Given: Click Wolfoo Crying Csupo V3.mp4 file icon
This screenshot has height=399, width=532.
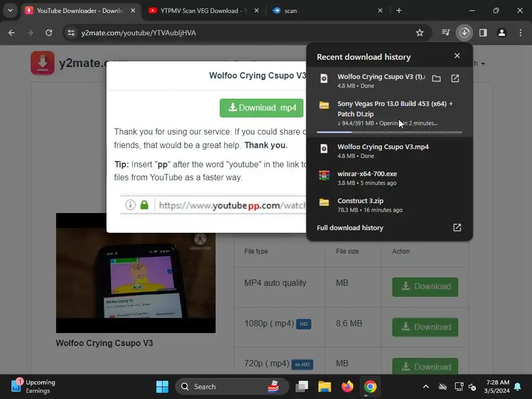Looking at the screenshot, I should [324, 149].
